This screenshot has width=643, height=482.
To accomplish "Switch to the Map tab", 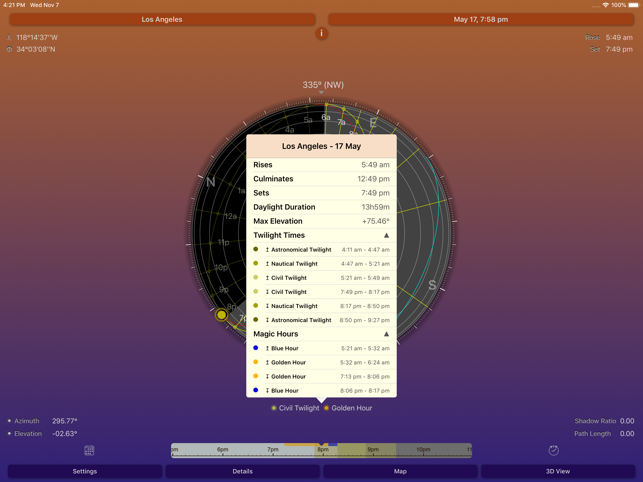I will click(400, 471).
